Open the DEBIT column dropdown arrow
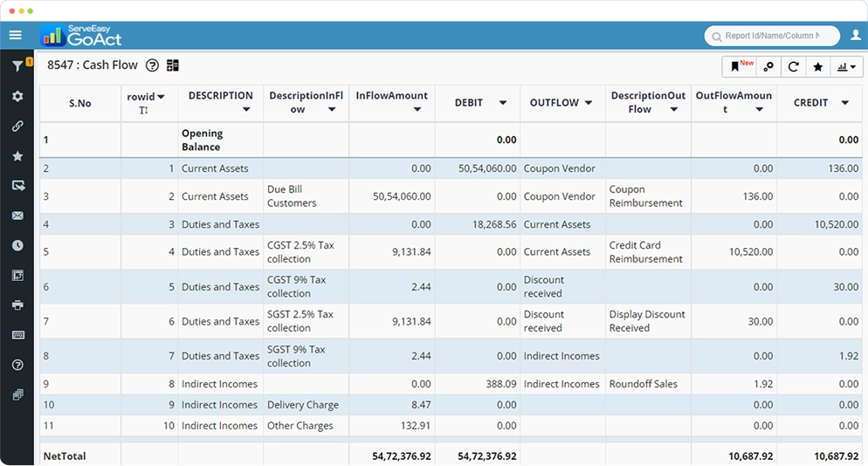The height and width of the screenshot is (466, 868). pos(503,103)
